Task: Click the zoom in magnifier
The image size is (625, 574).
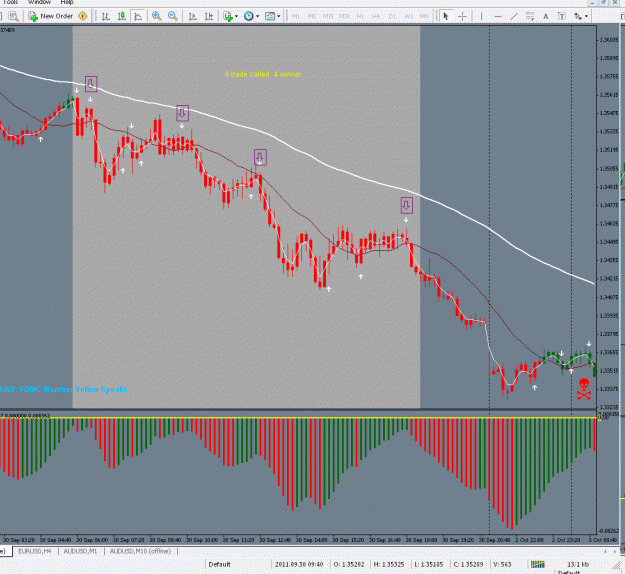Action: point(157,16)
